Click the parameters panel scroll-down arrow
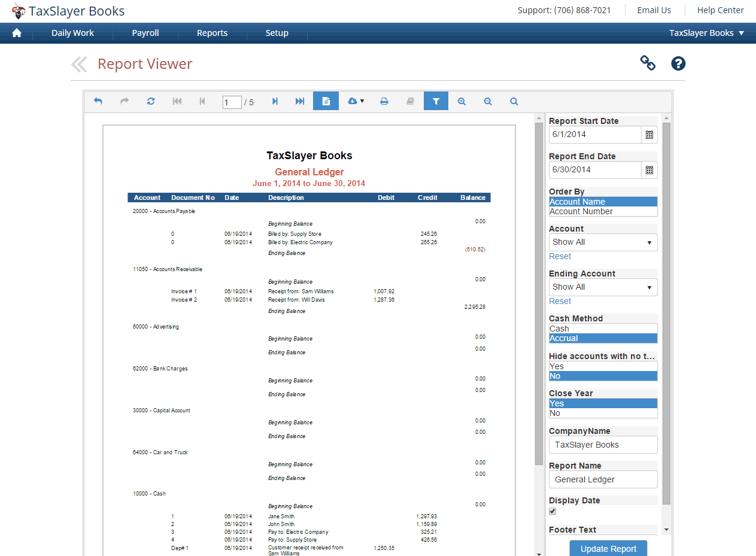The width and height of the screenshot is (756, 556). tap(667, 530)
